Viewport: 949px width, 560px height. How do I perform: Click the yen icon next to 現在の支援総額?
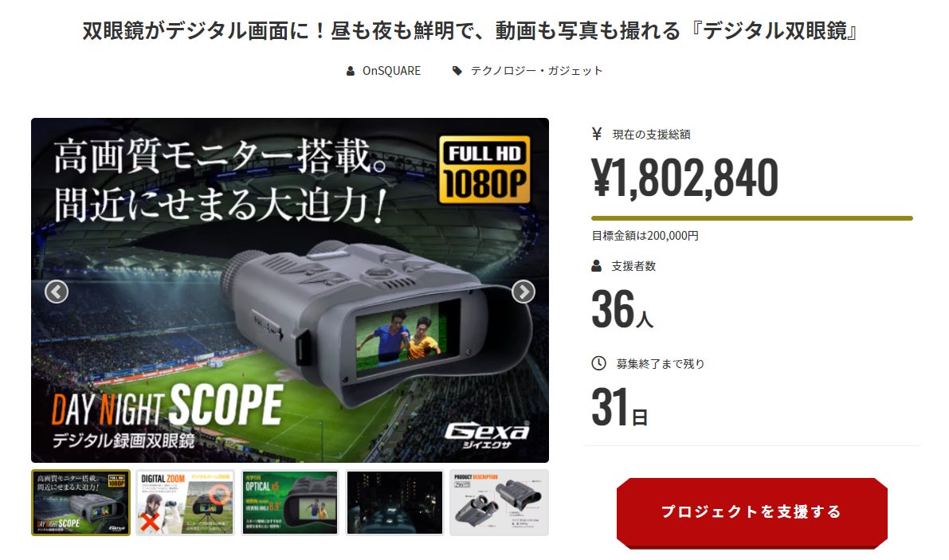597,134
